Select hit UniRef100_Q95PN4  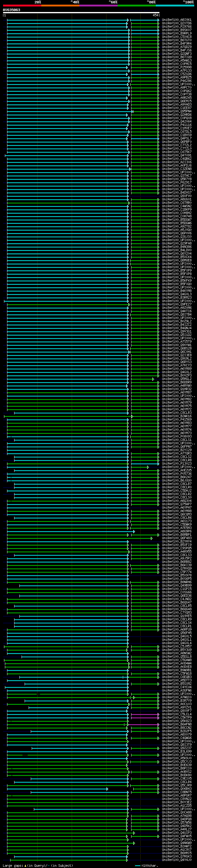click(x=176, y=111)
